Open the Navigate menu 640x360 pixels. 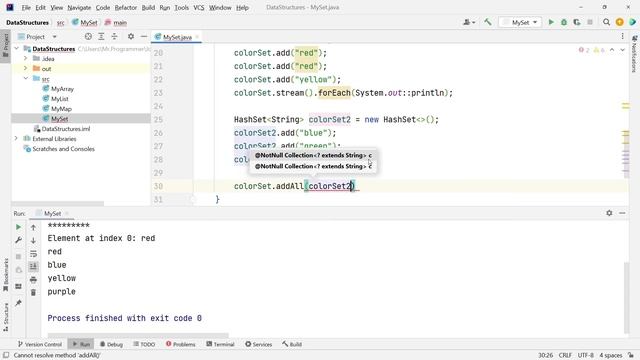pyautogui.click(x=79, y=7)
